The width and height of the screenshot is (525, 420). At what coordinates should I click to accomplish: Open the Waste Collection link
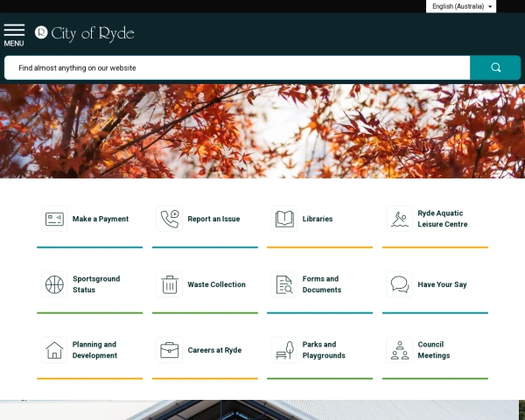216,284
